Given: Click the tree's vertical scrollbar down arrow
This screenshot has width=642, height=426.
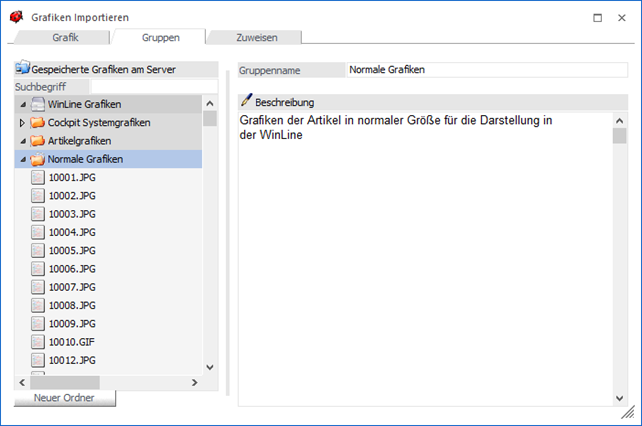Looking at the screenshot, I should pos(210,367).
